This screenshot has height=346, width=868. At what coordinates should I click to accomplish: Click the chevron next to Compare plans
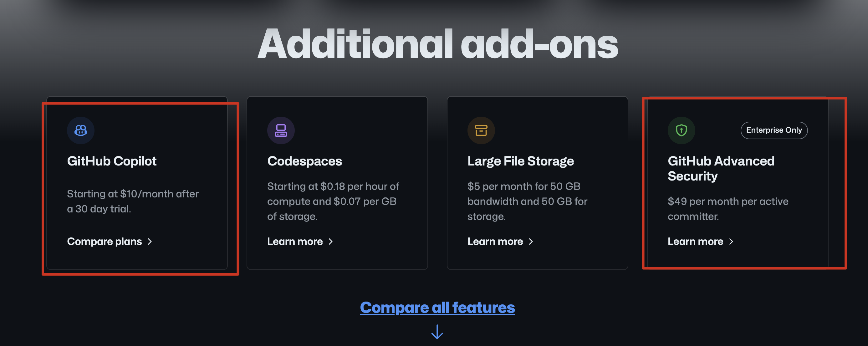[x=150, y=242]
